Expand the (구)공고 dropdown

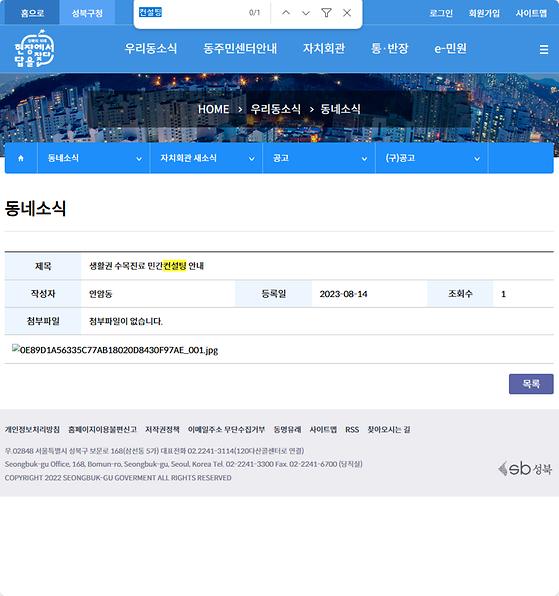(432, 158)
